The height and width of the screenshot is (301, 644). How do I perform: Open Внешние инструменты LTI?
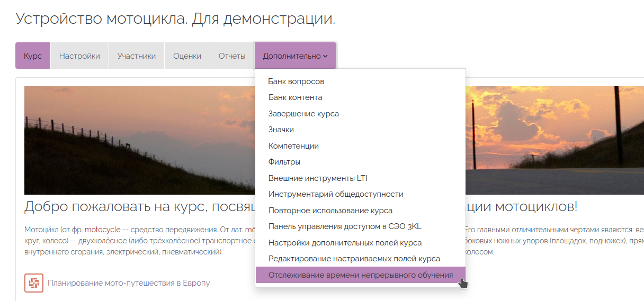pos(318,178)
